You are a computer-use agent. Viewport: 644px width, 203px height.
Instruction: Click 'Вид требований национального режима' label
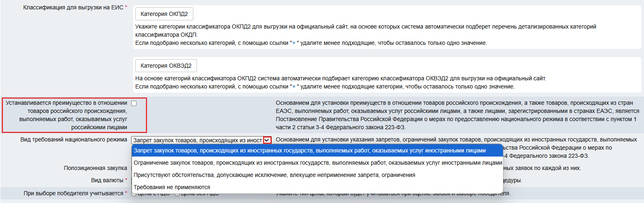74,140
